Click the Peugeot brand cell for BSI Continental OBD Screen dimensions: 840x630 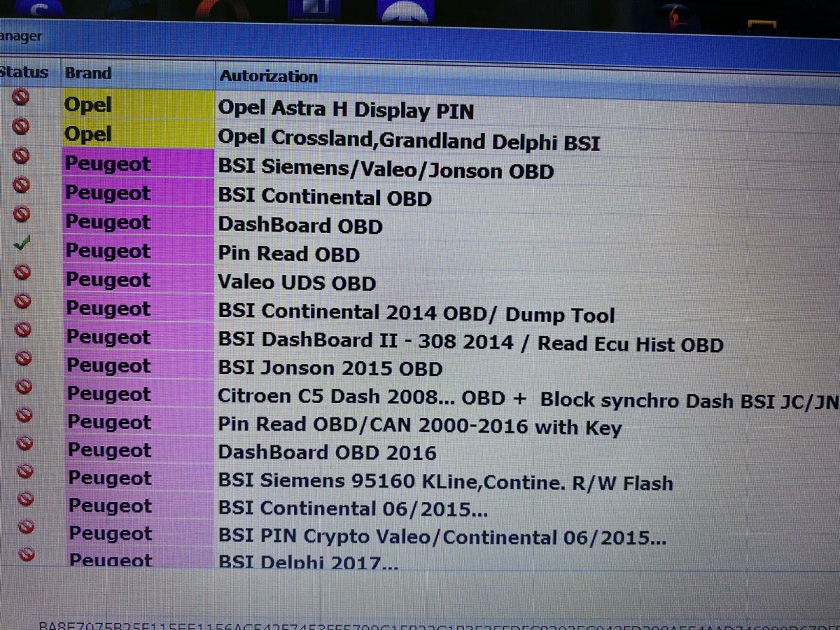pos(139,192)
